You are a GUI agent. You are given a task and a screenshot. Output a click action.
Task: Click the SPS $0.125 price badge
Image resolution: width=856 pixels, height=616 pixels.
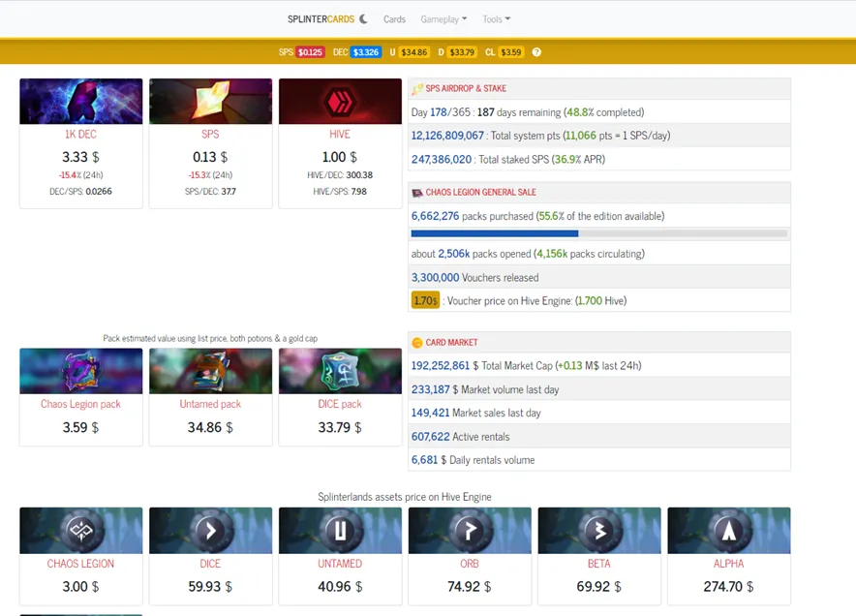[310, 52]
